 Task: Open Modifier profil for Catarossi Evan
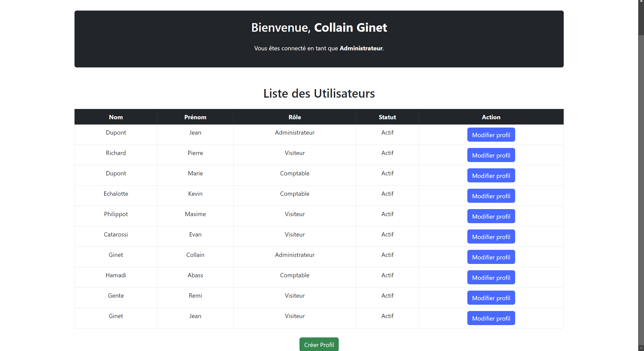click(x=491, y=237)
